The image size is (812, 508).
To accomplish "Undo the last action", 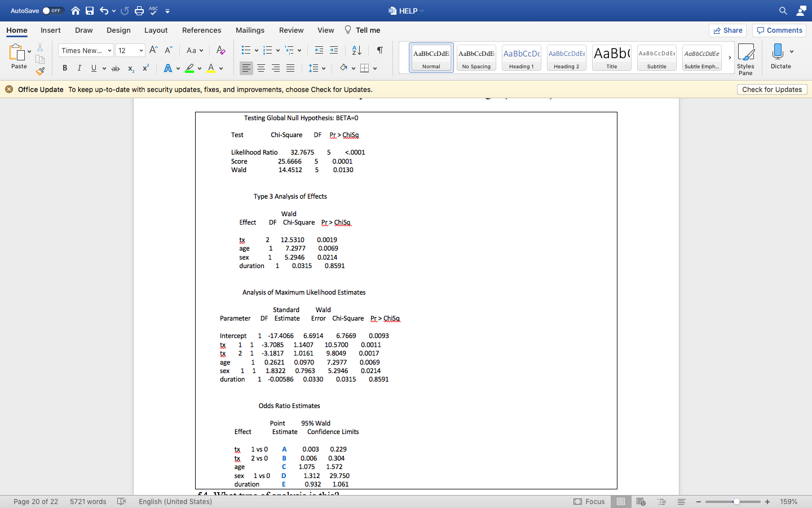I will [x=104, y=11].
